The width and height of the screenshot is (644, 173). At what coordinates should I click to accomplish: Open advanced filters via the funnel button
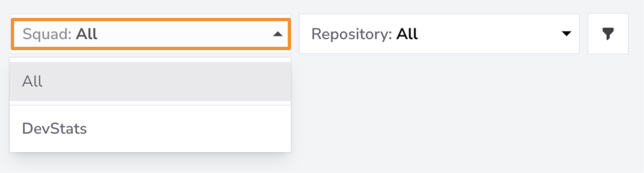608,34
